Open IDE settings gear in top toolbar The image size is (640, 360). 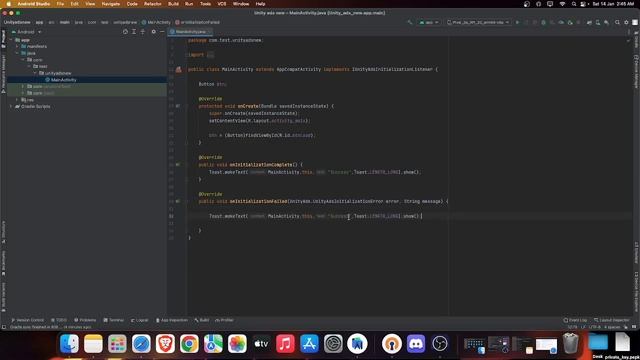(x=626, y=22)
